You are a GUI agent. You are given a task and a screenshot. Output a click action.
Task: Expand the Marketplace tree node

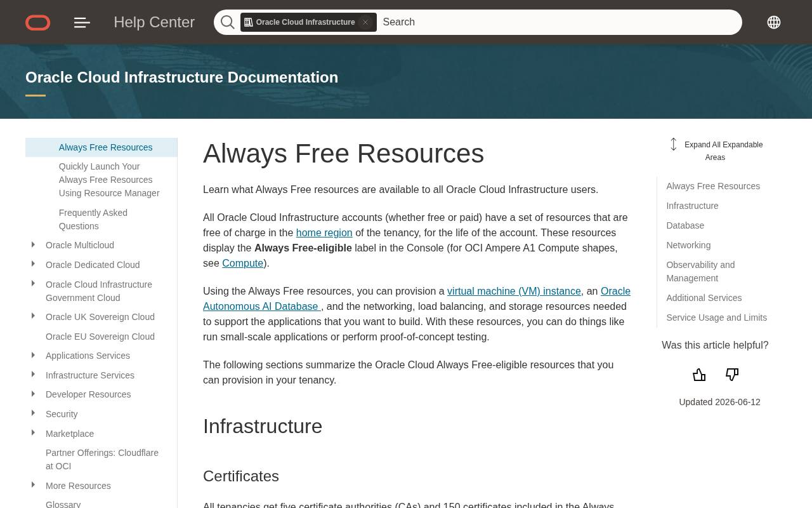(x=33, y=433)
